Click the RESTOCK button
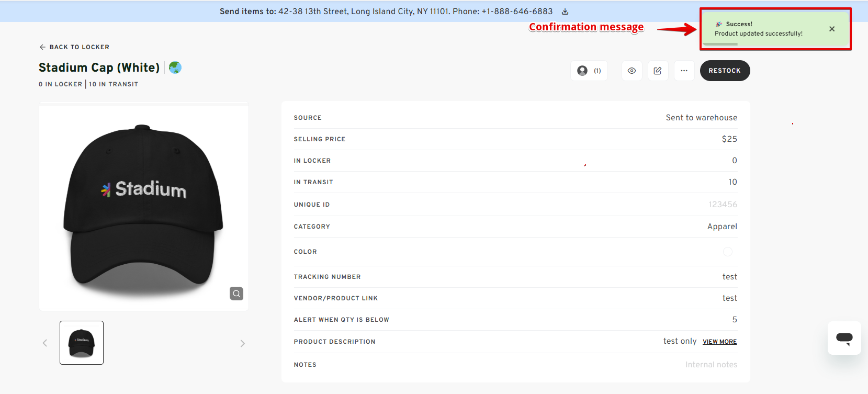The height and width of the screenshot is (394, 868). 725,71
